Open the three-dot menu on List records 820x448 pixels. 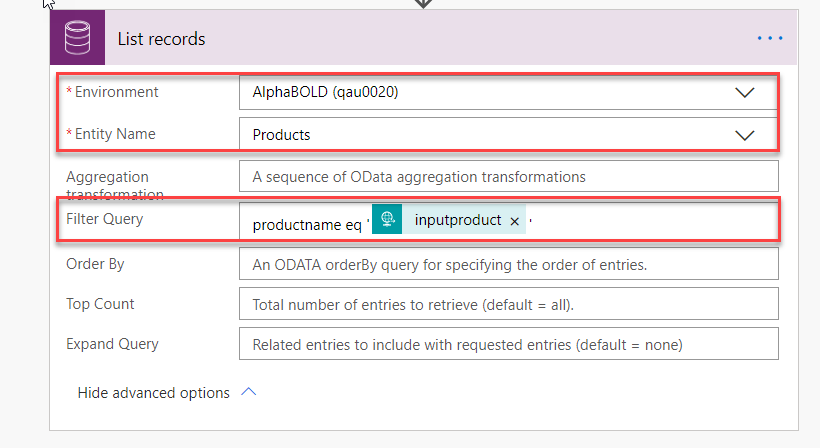770,38
